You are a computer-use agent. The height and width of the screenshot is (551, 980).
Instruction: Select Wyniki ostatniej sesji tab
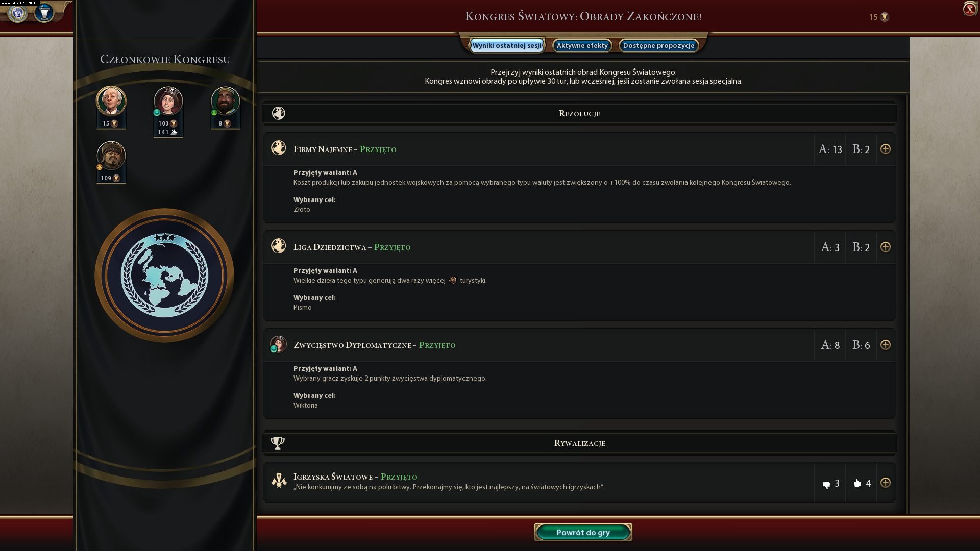[x=507, y=45]
